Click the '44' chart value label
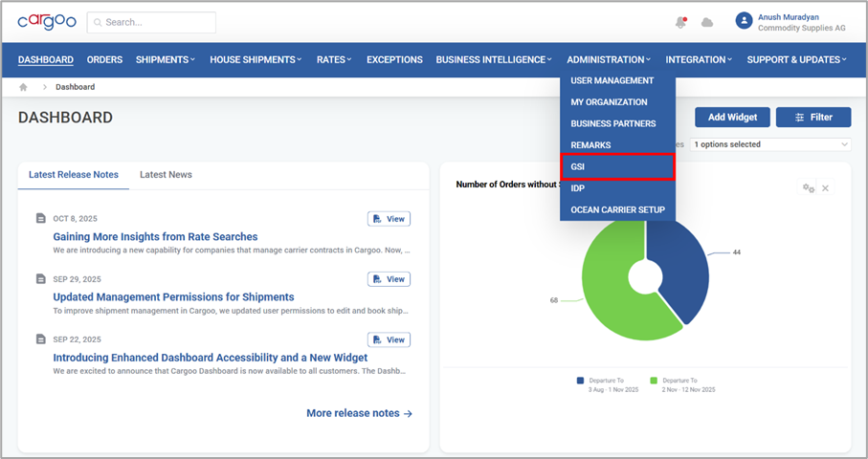 [736, 252]
